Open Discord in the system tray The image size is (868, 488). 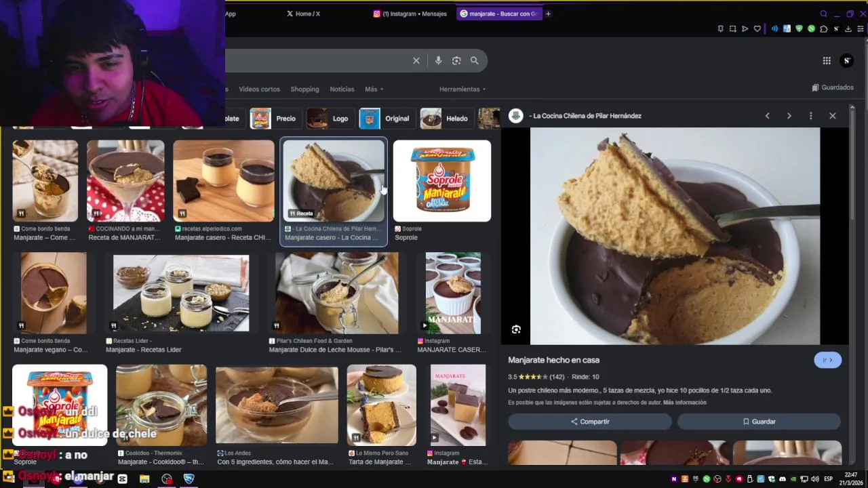click(x=783, y=479)
